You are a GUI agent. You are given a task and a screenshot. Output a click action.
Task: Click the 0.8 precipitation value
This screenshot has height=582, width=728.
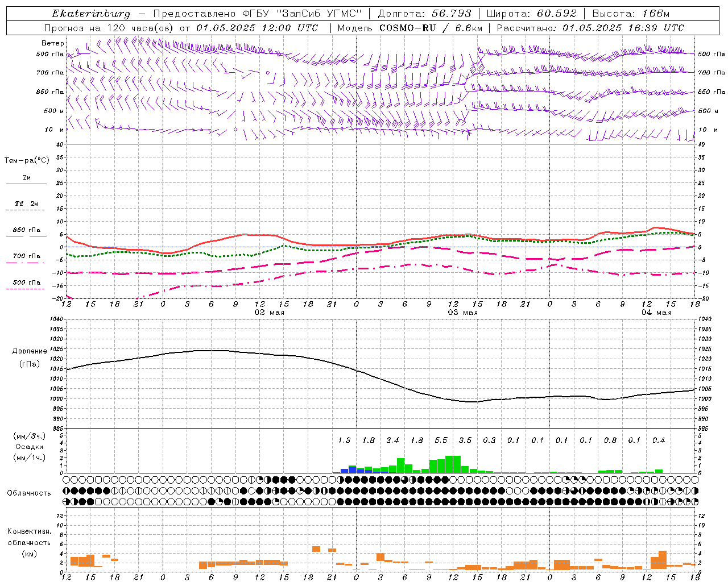pos(610,440)
